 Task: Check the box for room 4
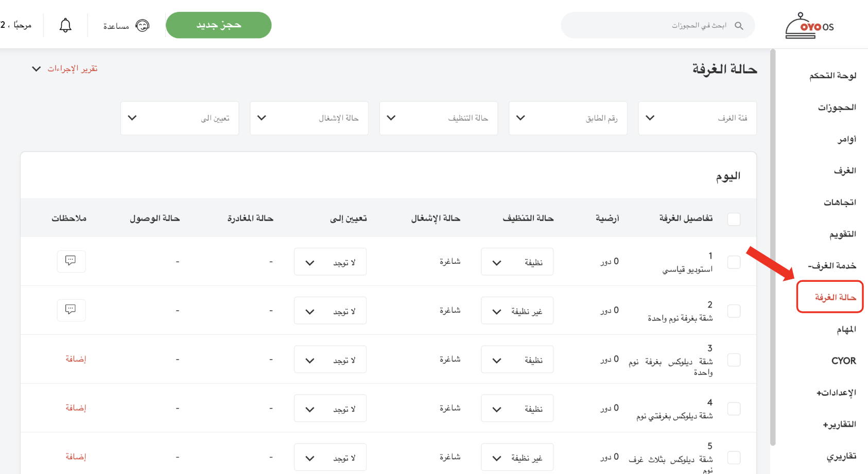click(x=734, y=409)
